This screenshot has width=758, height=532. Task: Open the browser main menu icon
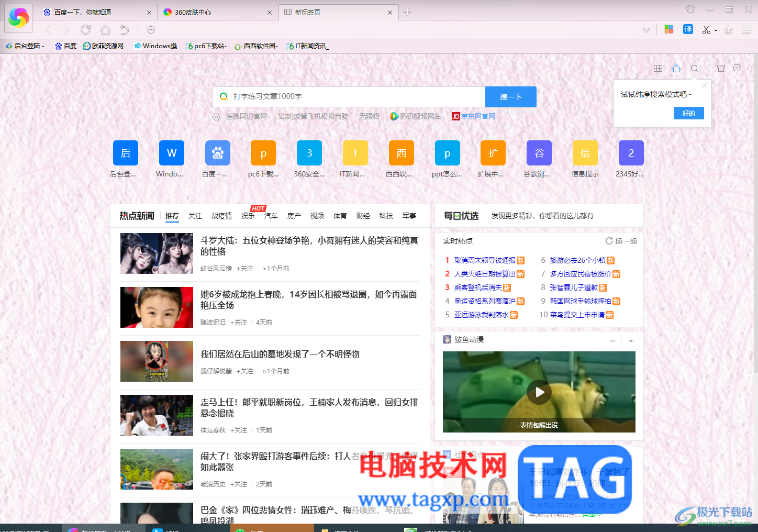point(746,30)
